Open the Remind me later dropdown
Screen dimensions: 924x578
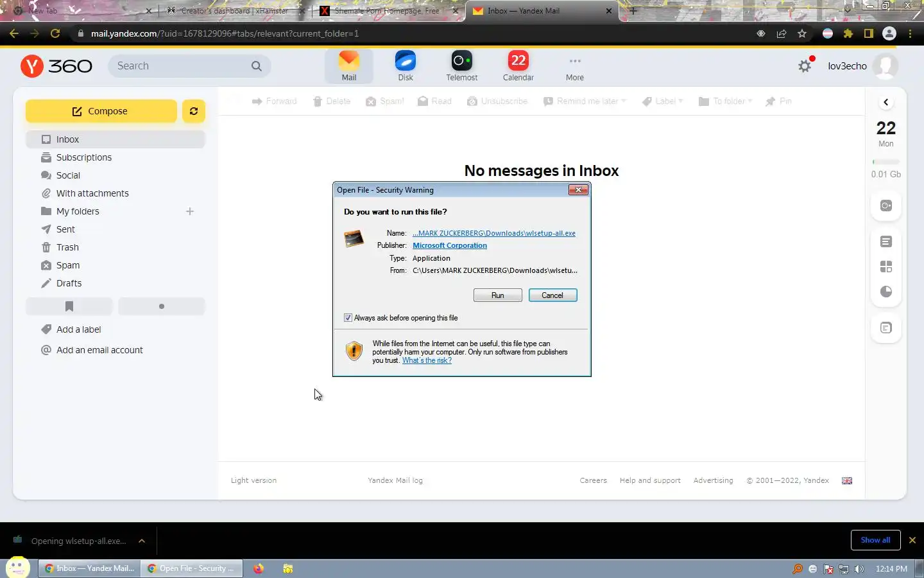coord(585,101)
